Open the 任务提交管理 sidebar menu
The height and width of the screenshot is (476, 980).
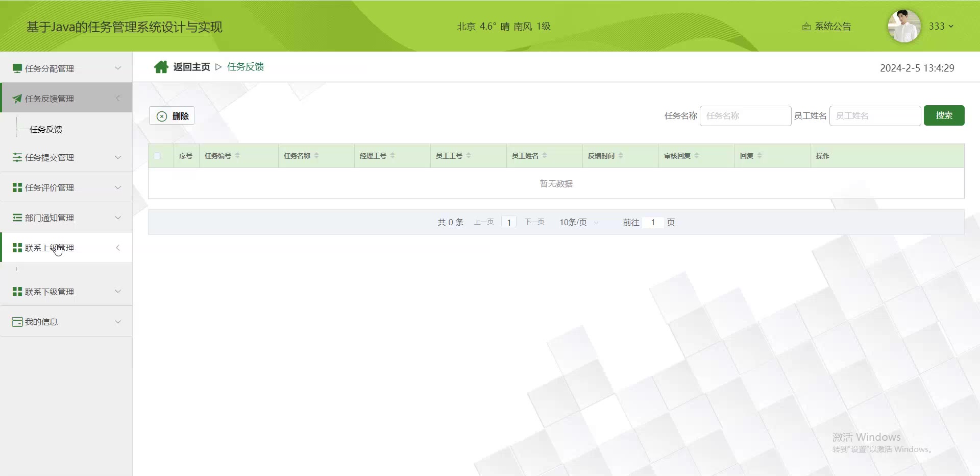point(66,157)
